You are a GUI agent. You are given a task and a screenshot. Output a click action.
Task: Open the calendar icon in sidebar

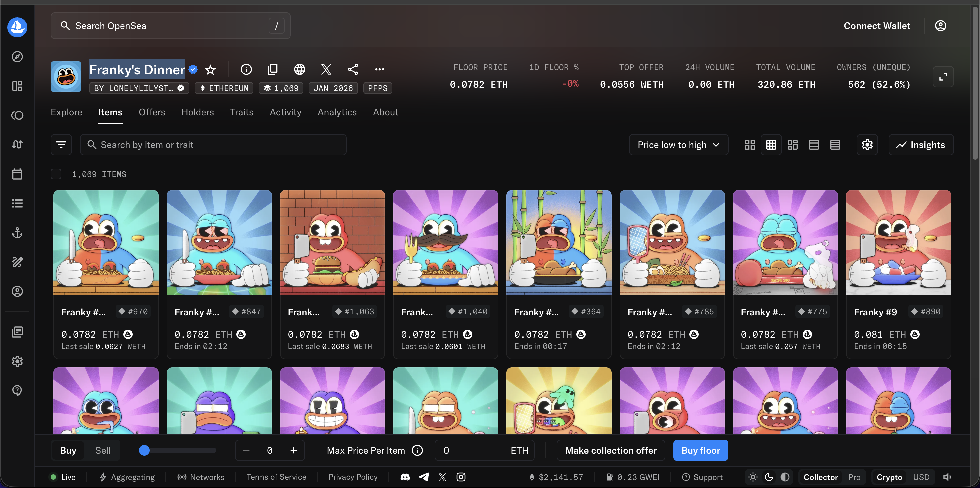pos(17,174)
